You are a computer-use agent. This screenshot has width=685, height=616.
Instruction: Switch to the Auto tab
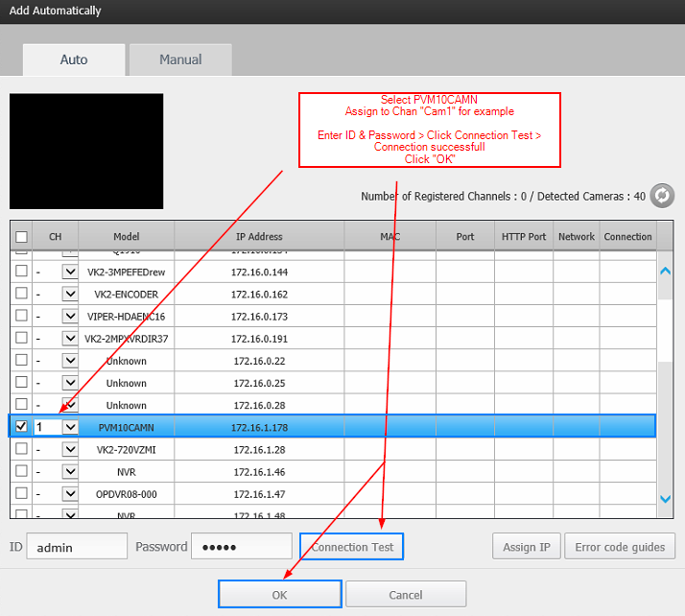click(74, 59)
